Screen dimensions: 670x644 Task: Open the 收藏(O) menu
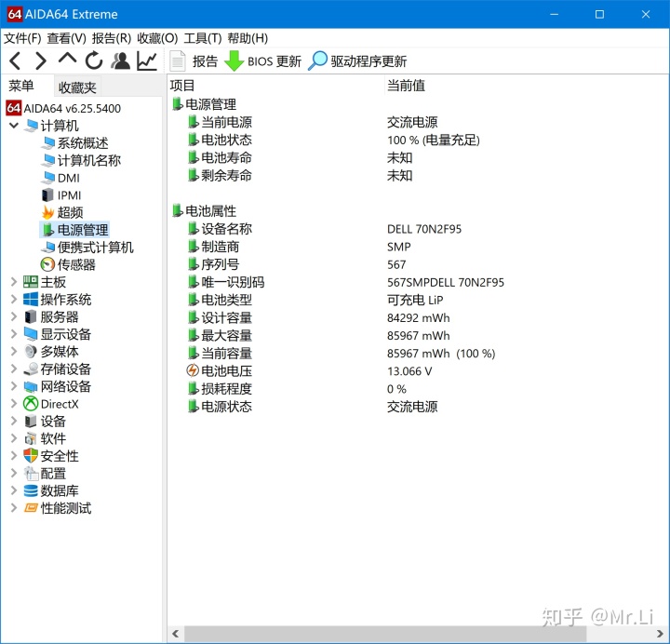coord(157,38)
